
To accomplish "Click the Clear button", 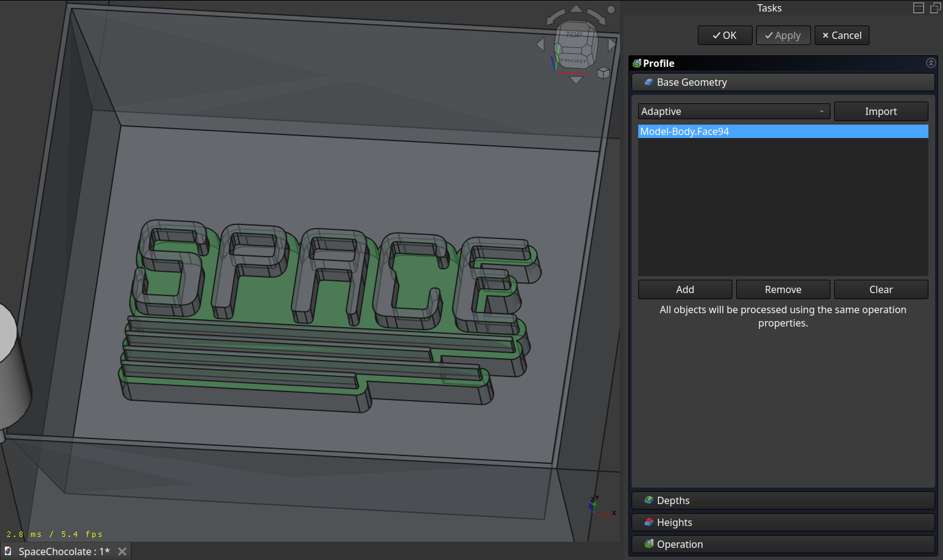I will (x=881, y=289).
